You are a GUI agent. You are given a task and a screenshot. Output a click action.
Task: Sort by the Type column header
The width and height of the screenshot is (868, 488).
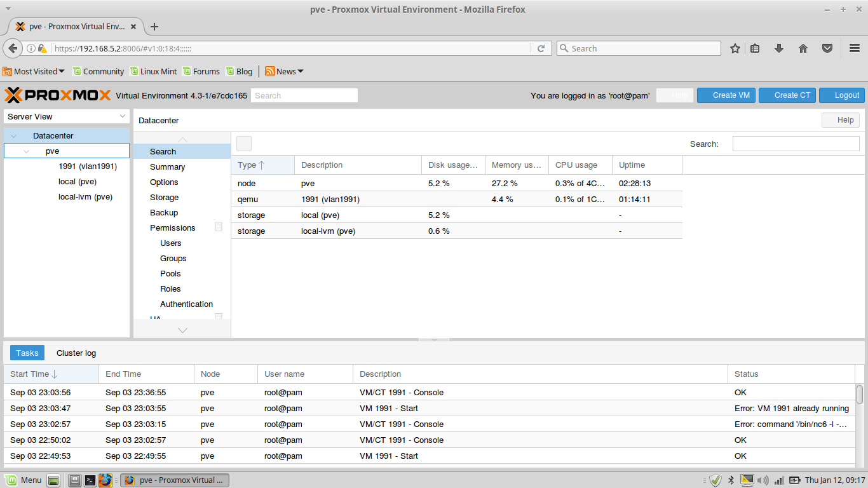(262, 165)
